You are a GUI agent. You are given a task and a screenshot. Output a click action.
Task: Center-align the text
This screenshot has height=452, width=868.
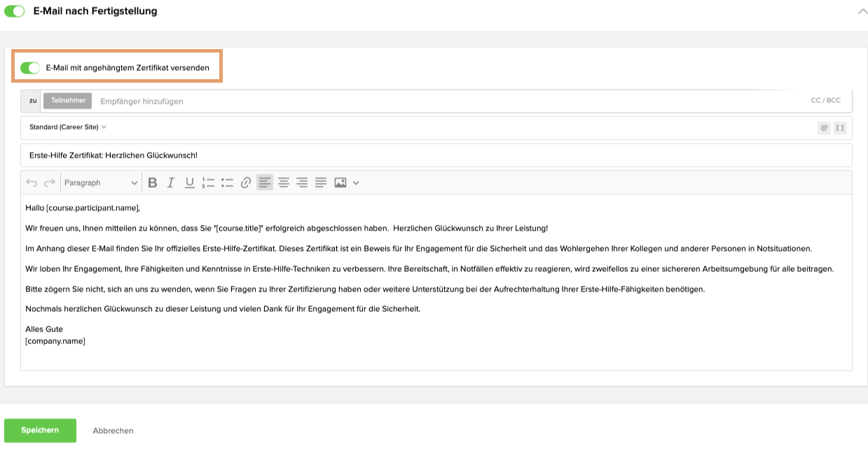(x=284, y=182)
